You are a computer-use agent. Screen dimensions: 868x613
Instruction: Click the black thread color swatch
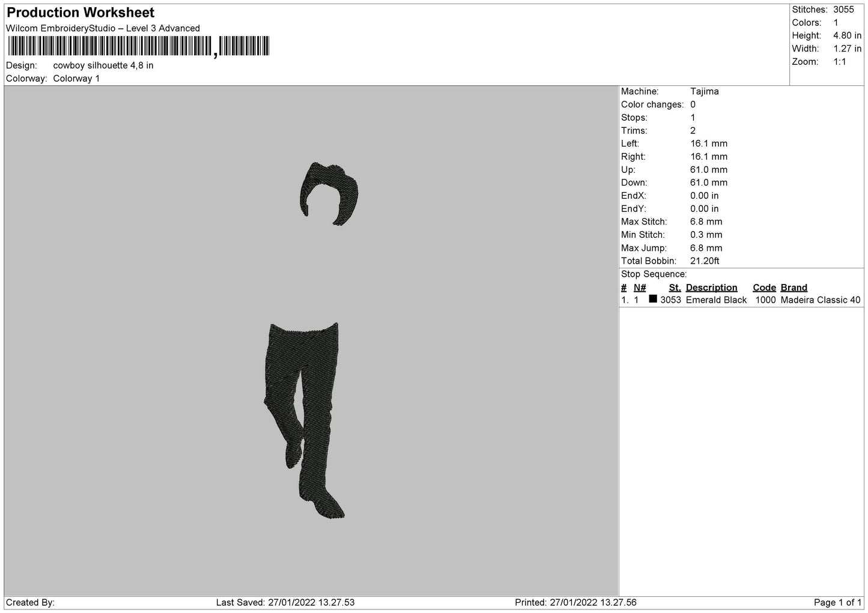653,299
